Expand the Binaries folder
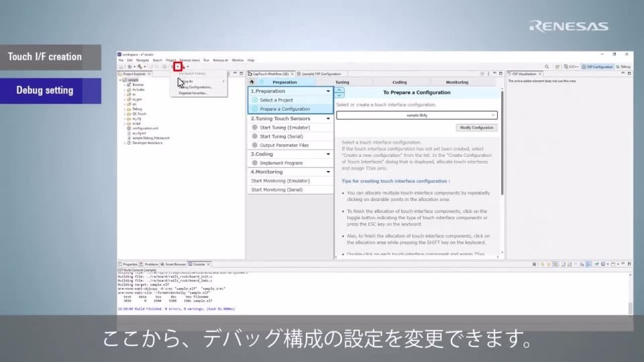This screenshot has width=644, height=362. point(125,85)
